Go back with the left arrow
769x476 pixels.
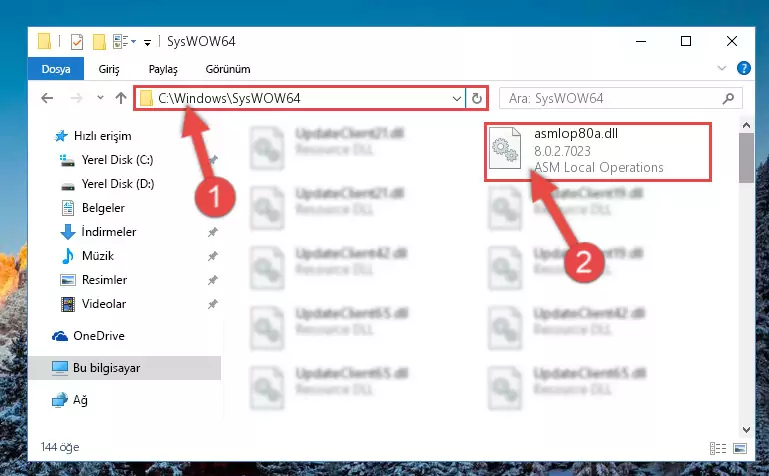pos(47,98)
